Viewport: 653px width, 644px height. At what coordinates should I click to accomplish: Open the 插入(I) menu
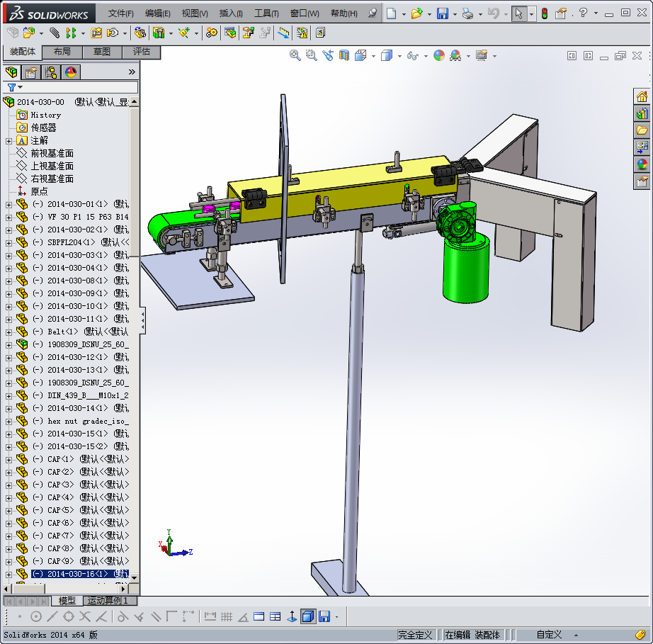coord(231,13)
